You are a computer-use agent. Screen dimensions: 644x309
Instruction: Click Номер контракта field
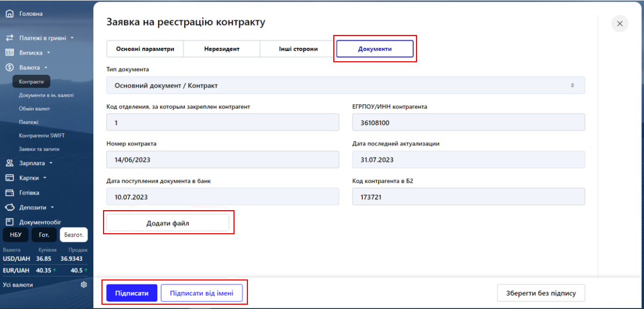coord(223,160)
